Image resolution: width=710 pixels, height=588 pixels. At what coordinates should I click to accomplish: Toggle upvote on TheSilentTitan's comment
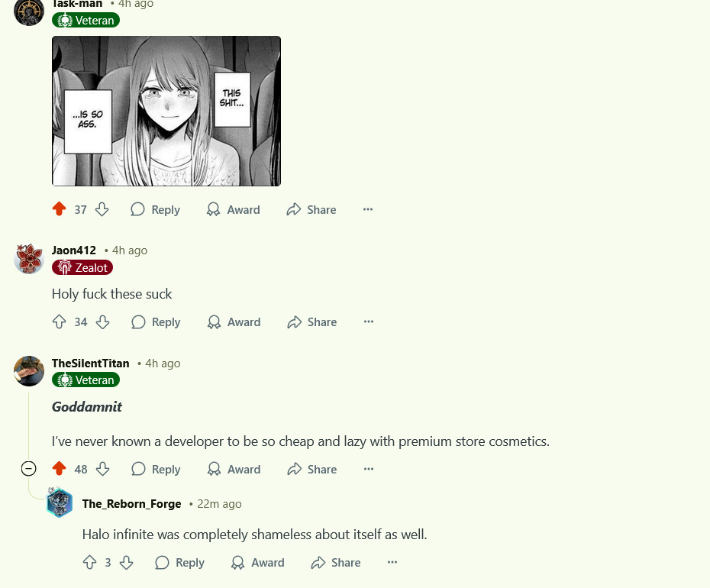[59, 469]
